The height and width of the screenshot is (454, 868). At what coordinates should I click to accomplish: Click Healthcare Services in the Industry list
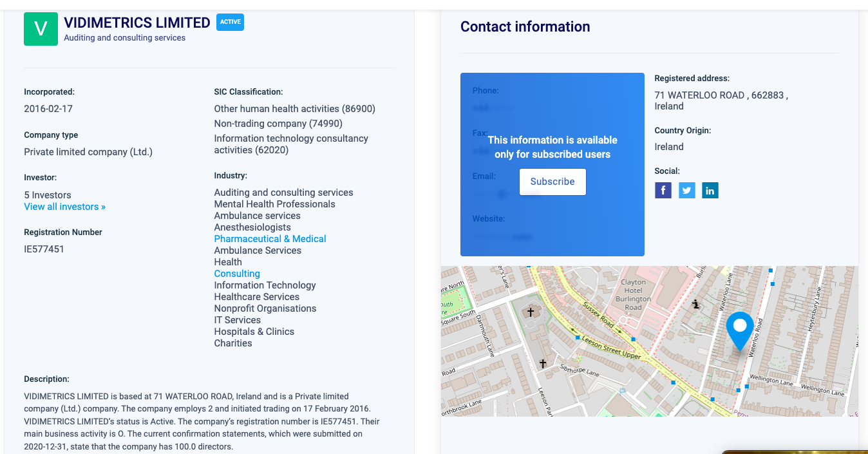point(257,297)
